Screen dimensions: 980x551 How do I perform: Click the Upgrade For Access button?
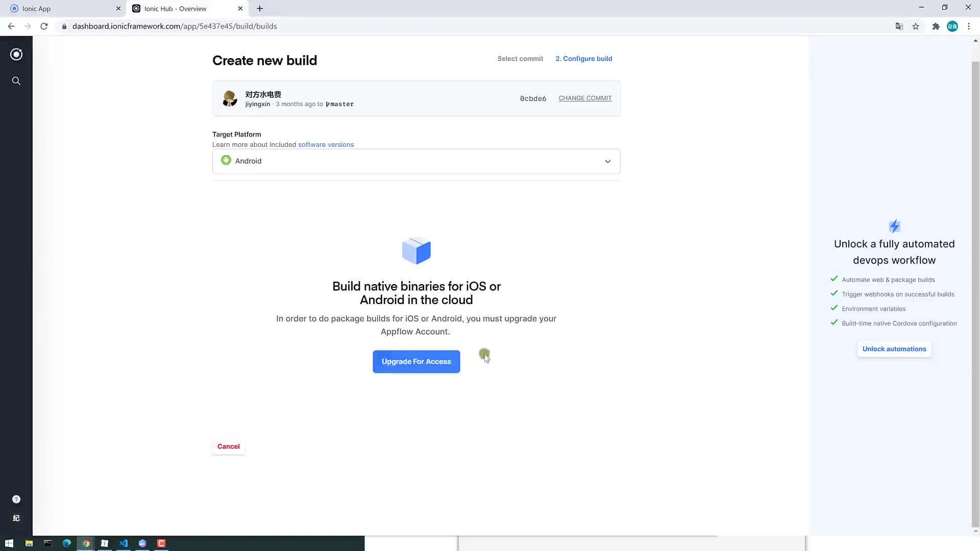click(416, 361)
